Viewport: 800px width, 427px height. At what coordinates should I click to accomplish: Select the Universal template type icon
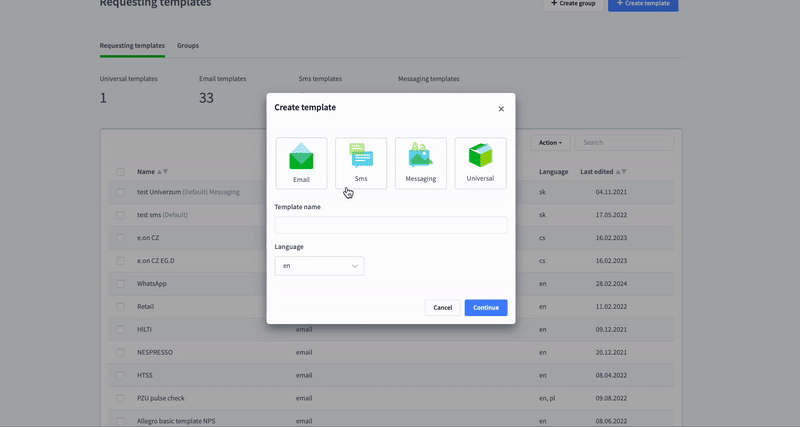[480, 163]
